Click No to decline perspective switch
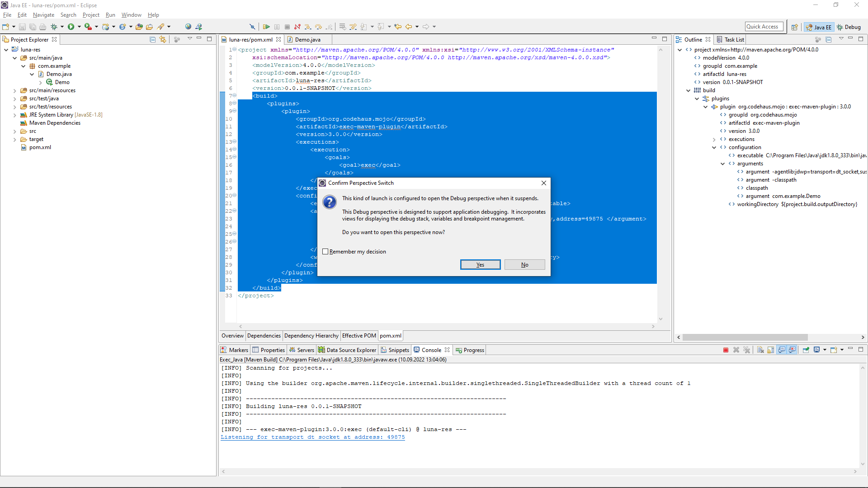This screenshot has height=488, width=868. [524, 264]
